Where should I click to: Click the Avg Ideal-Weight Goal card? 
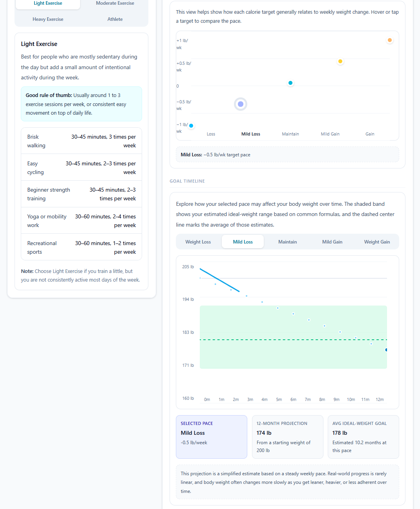[363, 437]
